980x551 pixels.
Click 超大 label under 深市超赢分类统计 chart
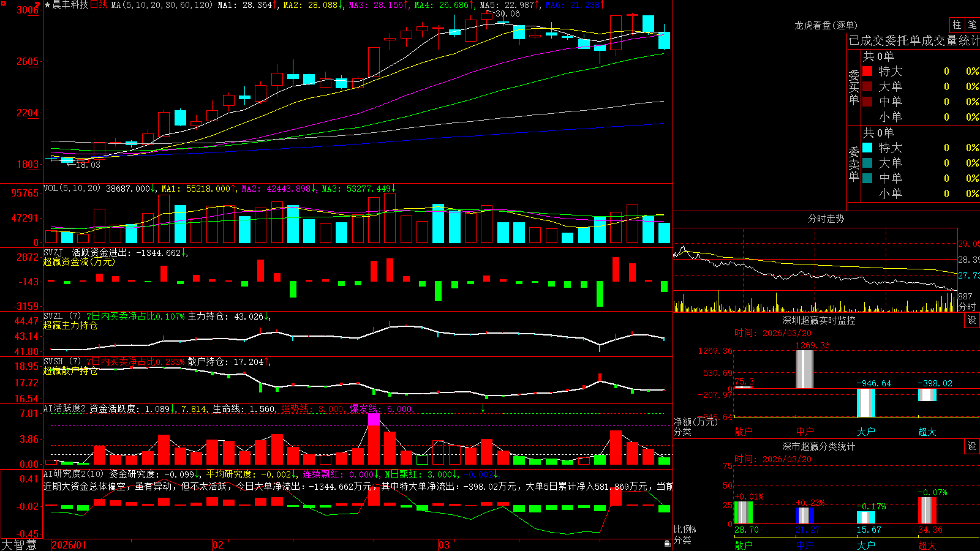click(x=927, y=545)
